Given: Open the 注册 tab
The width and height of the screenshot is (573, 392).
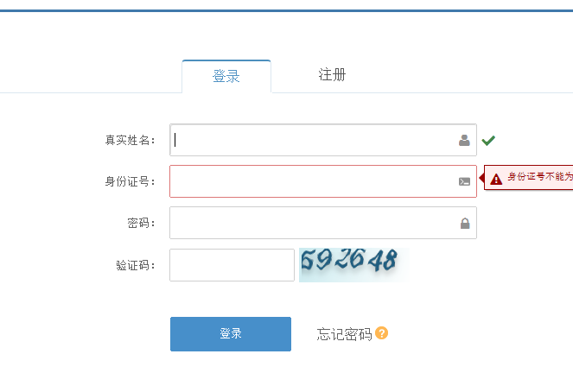Looking at the screenshot, I should (332, 75).
